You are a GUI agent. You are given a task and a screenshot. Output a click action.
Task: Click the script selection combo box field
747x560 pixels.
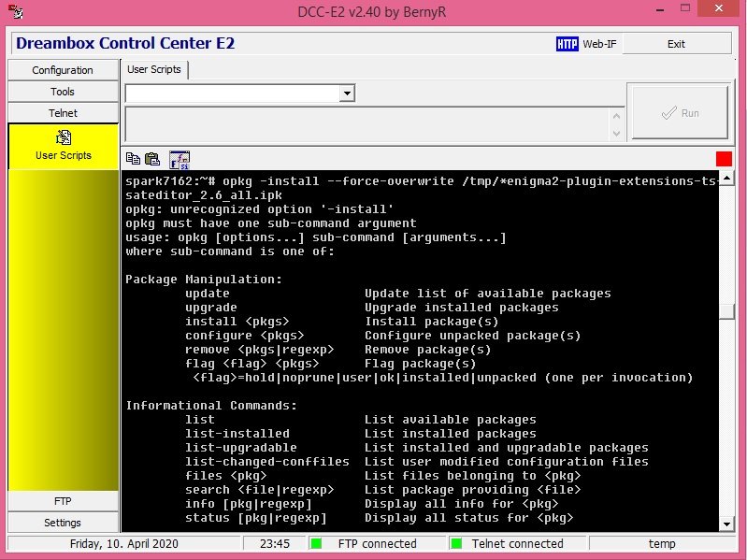tap(233, 93)
